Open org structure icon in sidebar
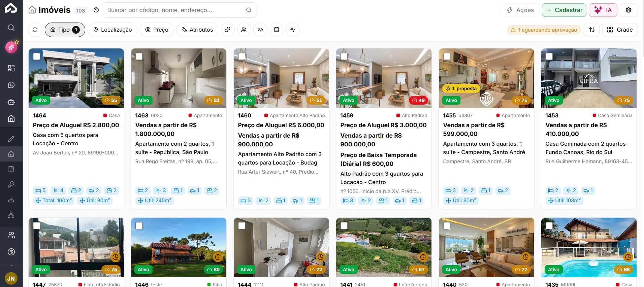The height and width of the screenshot is (287, 644). tap(11, 215)
